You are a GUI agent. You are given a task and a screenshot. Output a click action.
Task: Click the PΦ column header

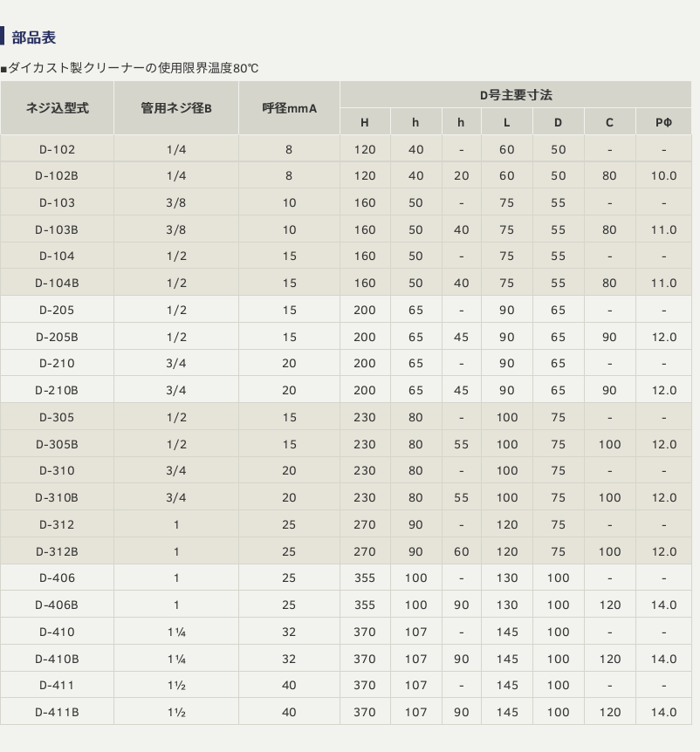pos(663,122)
